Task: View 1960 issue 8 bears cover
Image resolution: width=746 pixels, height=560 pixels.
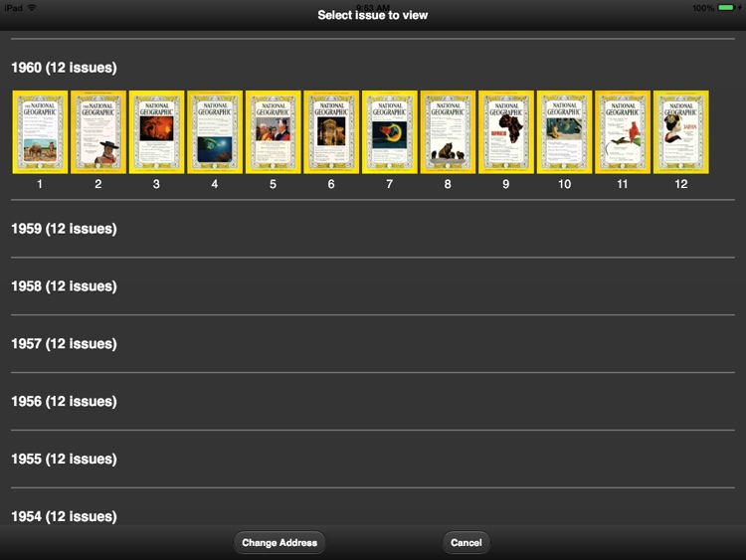Action: pyautogui.click(x=449, y=131)
